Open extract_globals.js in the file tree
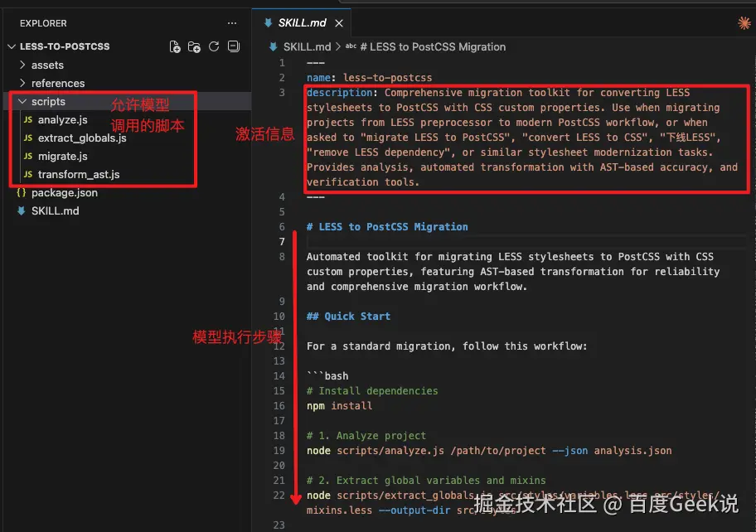This screenshot has height=532, width=756. (82, 138)
